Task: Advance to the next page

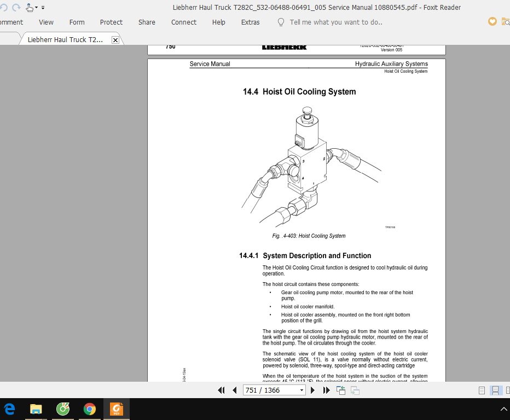Action: (x=312, y=390)
